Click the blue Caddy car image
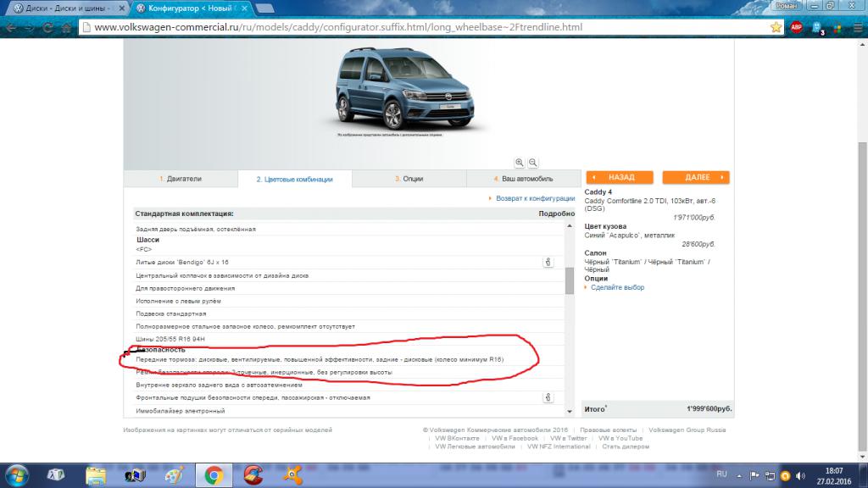Screen dimensions: 868x488 click(404, 90)
